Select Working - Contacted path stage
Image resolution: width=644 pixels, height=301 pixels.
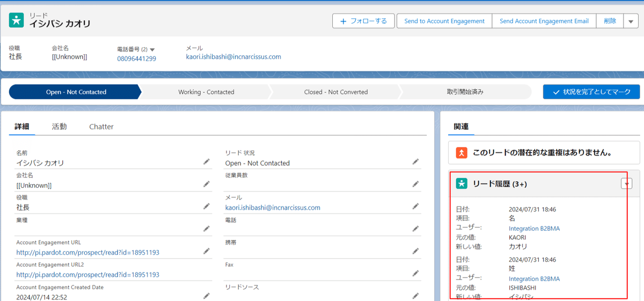(x=206, y=92)
